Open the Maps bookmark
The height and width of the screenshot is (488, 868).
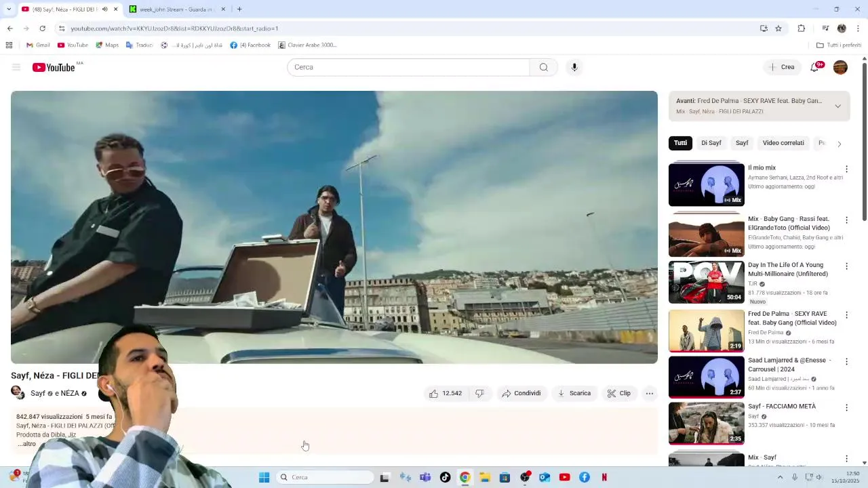pos(107,45)
